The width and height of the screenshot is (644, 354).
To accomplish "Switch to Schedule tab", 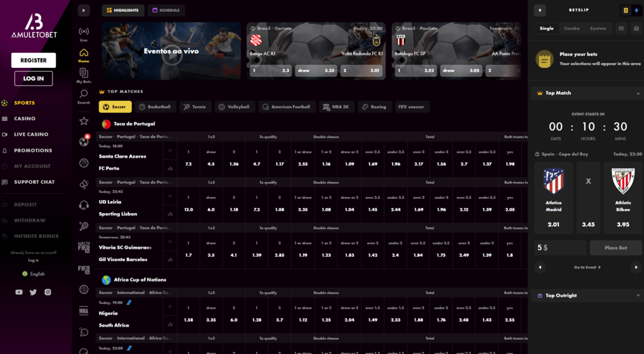I will click(167, 10).
